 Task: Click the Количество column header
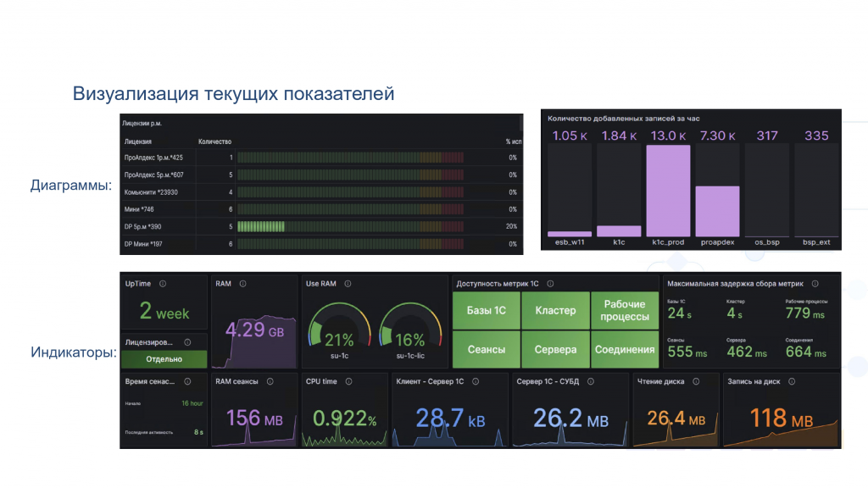pyautogui.click(x=214, y=141)
